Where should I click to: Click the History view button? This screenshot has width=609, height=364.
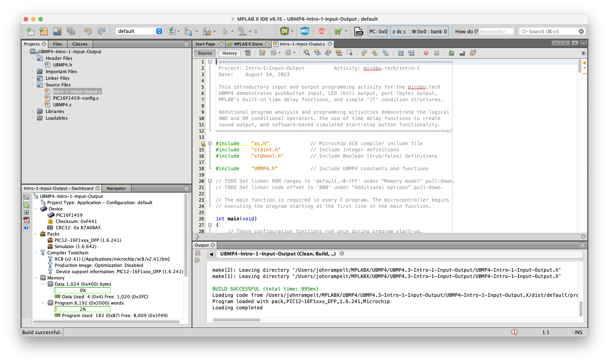[230, 53]
